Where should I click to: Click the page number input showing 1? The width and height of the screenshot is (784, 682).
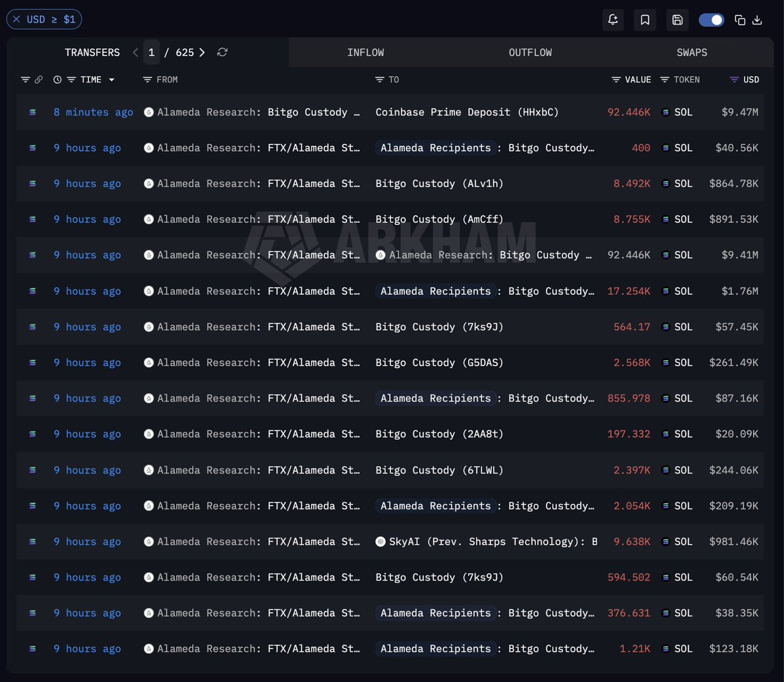click(152, 52)
